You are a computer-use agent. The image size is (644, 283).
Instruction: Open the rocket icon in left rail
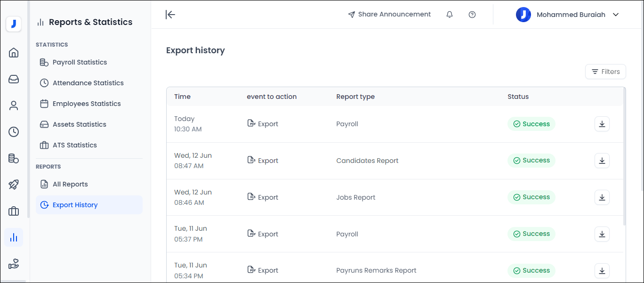click(14, 185)
